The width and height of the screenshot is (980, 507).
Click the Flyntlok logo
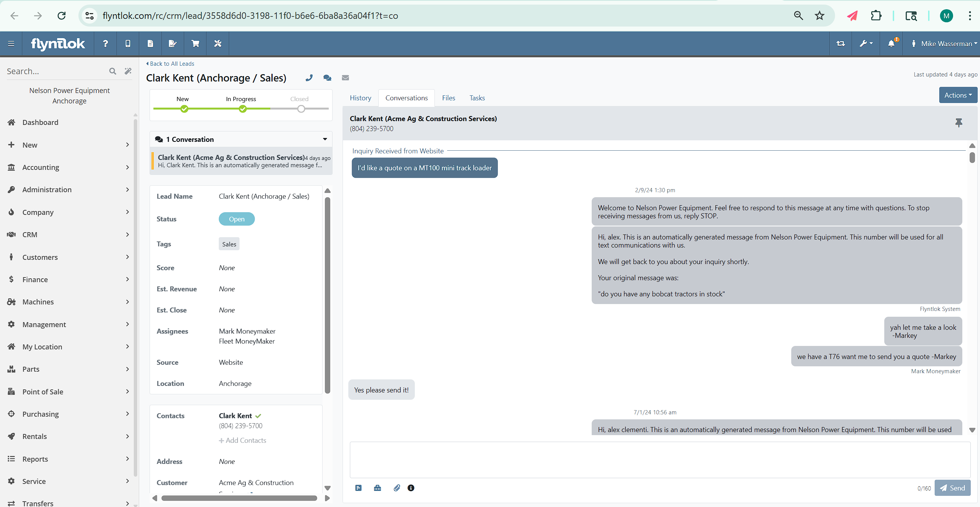58,44
